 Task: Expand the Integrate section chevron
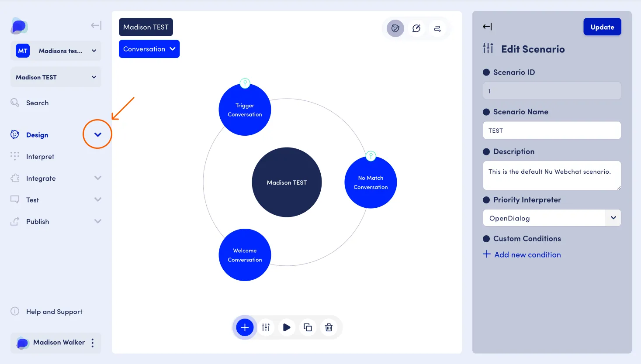coord(98,178)
